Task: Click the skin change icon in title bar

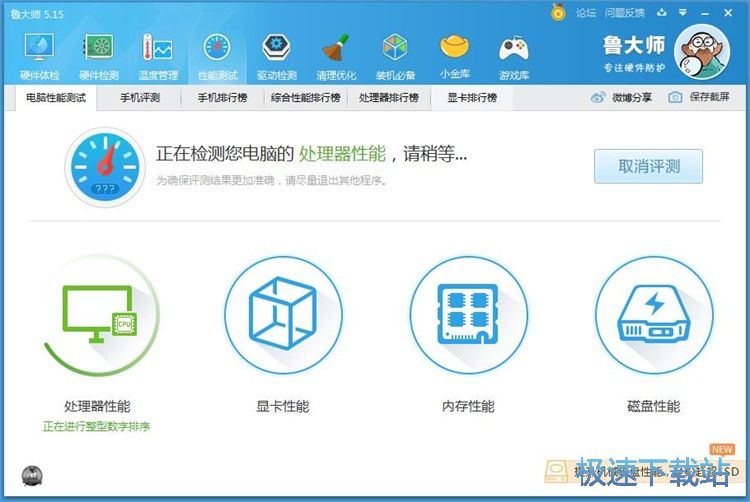Action: pyautogui.click(x=662, y=13)
